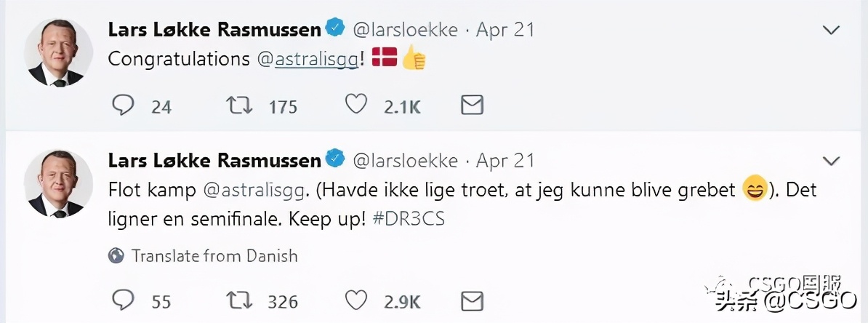Open the @astralisgg mention in the first tweet
Image resolution: width=868 pixels, height=323 pixels.
[x=309, y=60]
